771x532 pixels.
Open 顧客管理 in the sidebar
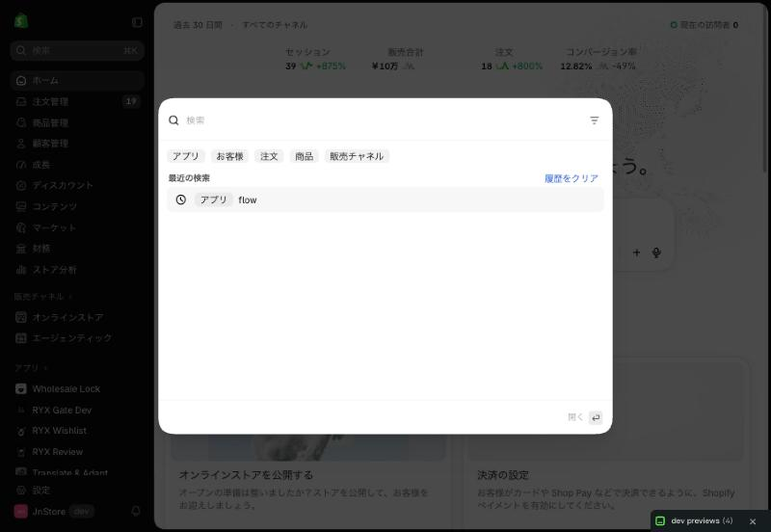coord(77,144)
